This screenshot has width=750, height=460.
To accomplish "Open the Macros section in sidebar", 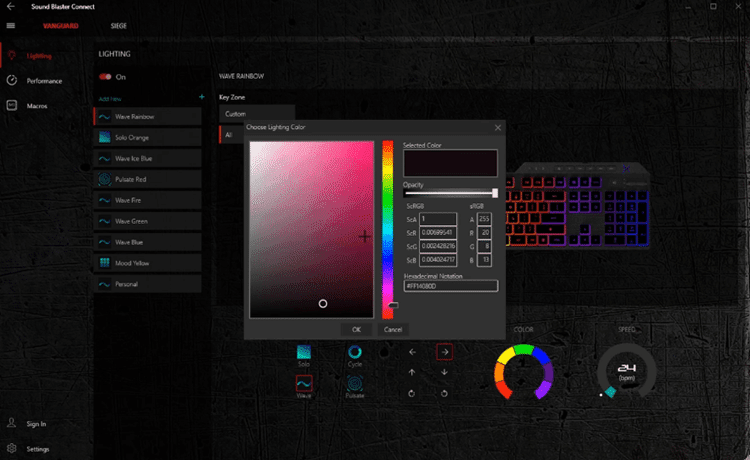I will pyautogui.click(x=37, y=106).
